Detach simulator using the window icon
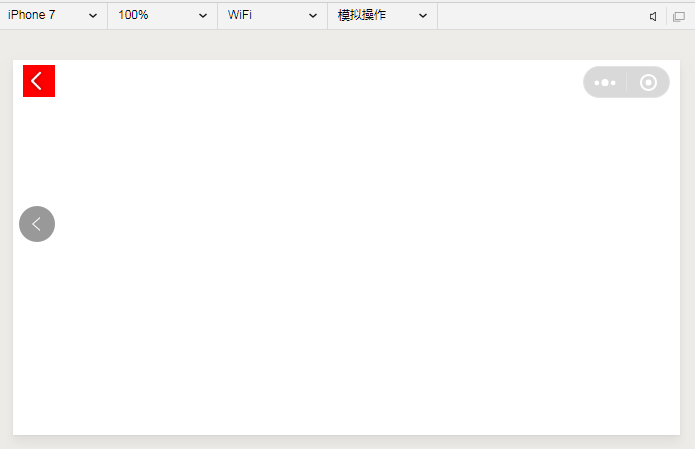Screen dimensions: 695x449 [679, 17]
